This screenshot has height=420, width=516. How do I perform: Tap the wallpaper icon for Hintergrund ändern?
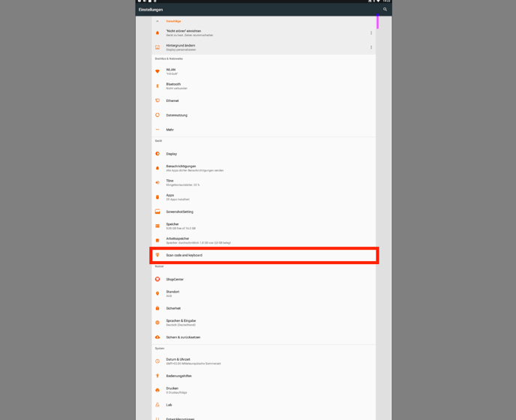[x=157, y=47]
